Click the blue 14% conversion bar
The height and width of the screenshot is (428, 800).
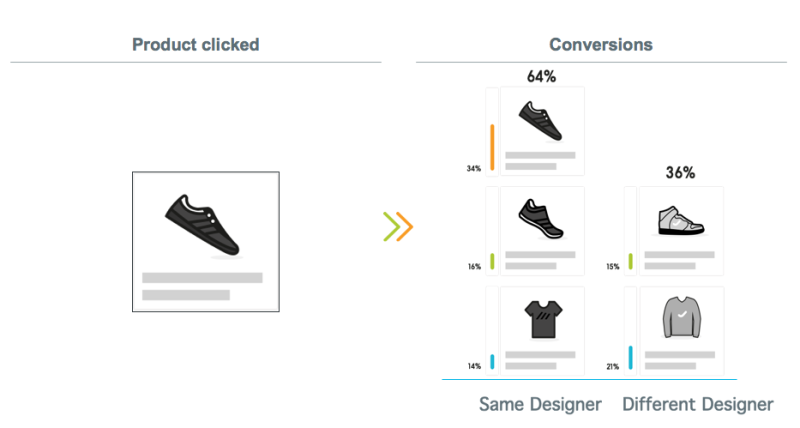click(492, 360)
